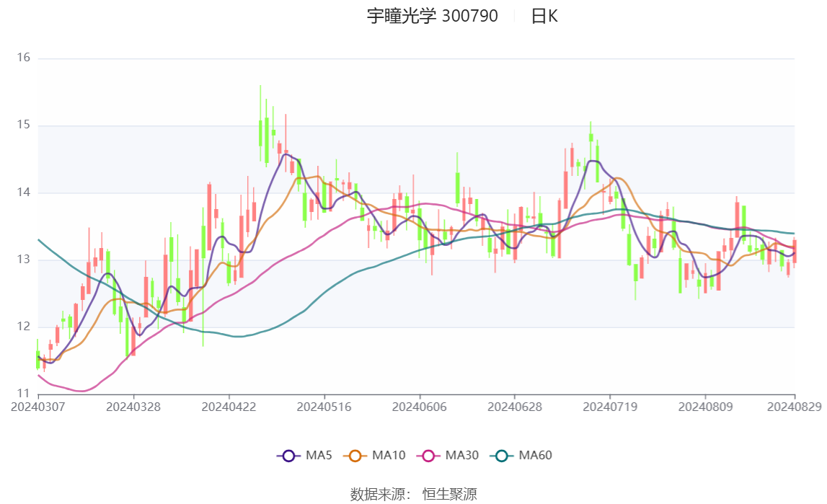The height and width of the screenshot is (504, 827).
Task: Click the price axis label 12
Action: click(x=23, y=327)
